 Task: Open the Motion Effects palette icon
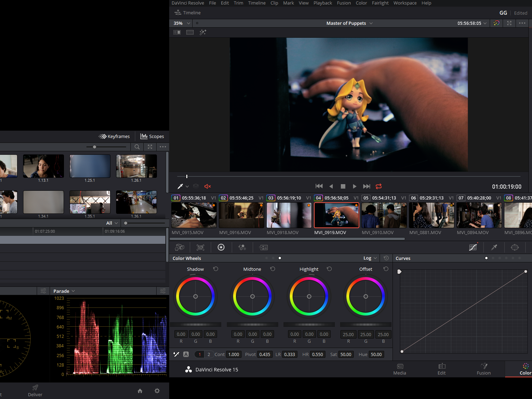click(263, 247)
